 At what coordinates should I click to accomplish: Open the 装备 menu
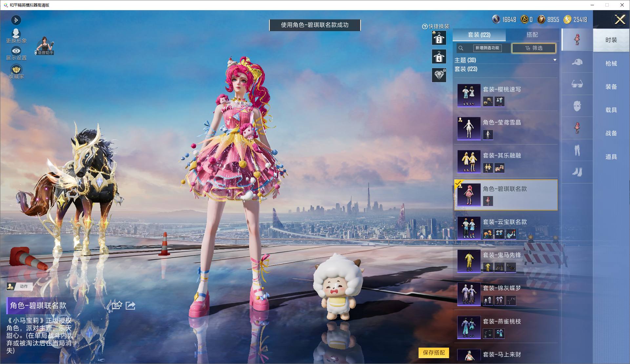coord(611,87)
